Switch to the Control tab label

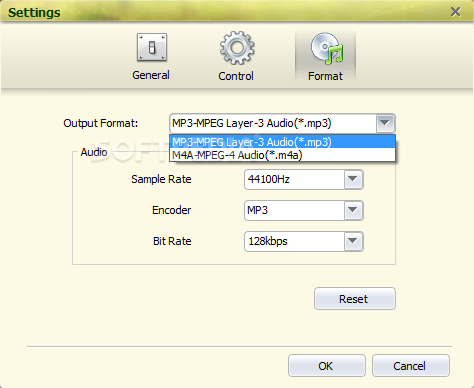(236, 76)
